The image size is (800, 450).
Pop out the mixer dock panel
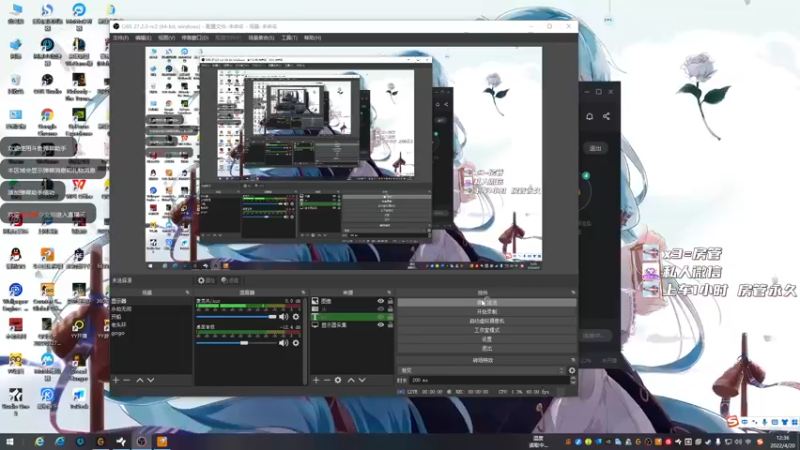[303, 292]
